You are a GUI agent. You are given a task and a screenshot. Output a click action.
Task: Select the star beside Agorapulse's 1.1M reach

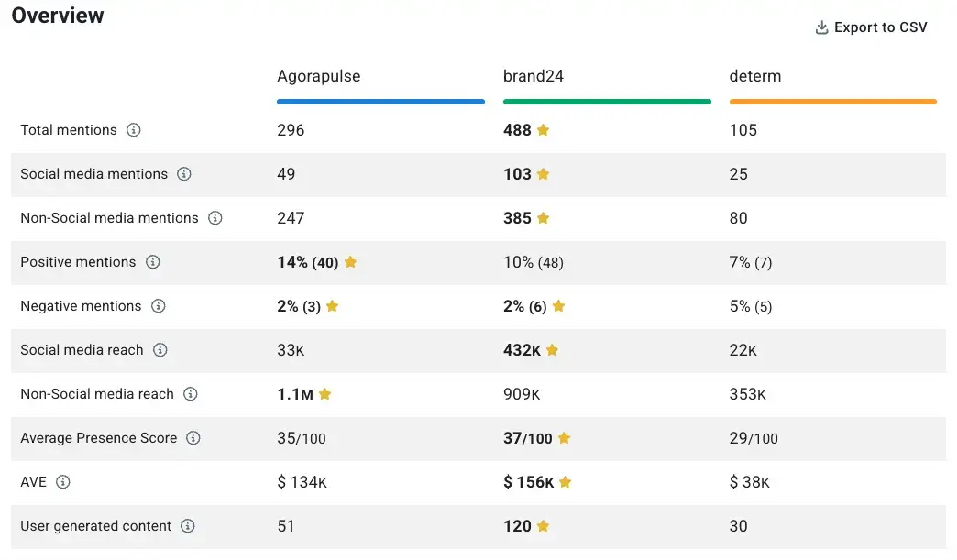click(326, 393)
